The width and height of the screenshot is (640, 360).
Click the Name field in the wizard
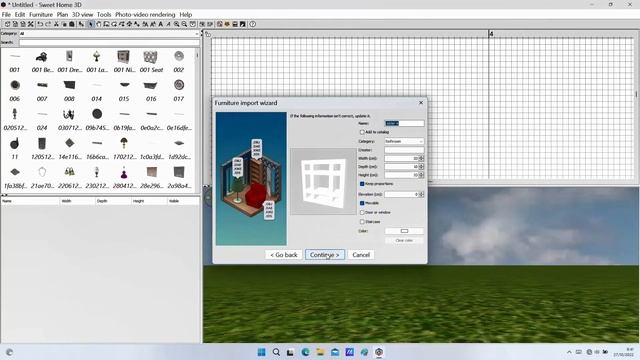click(x=404, y=123)
